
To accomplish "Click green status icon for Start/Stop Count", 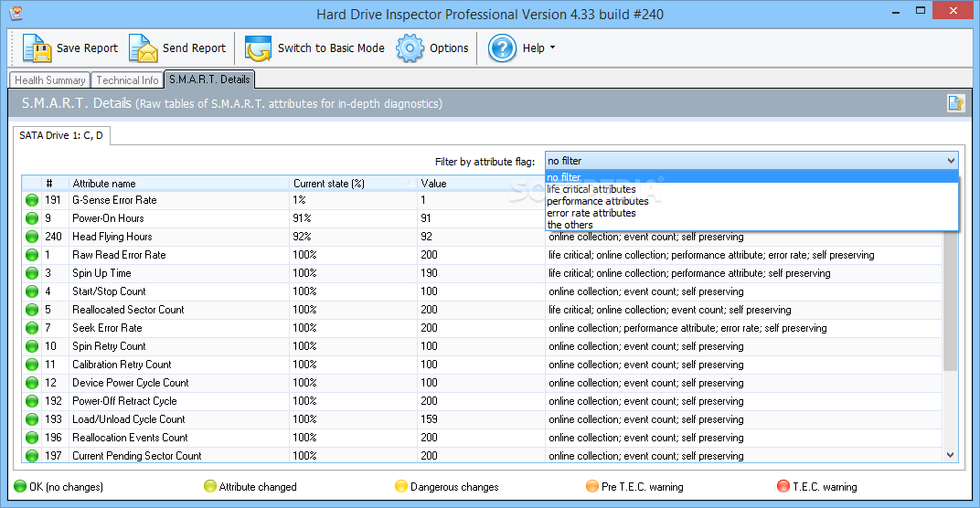I will coord(32,291).
